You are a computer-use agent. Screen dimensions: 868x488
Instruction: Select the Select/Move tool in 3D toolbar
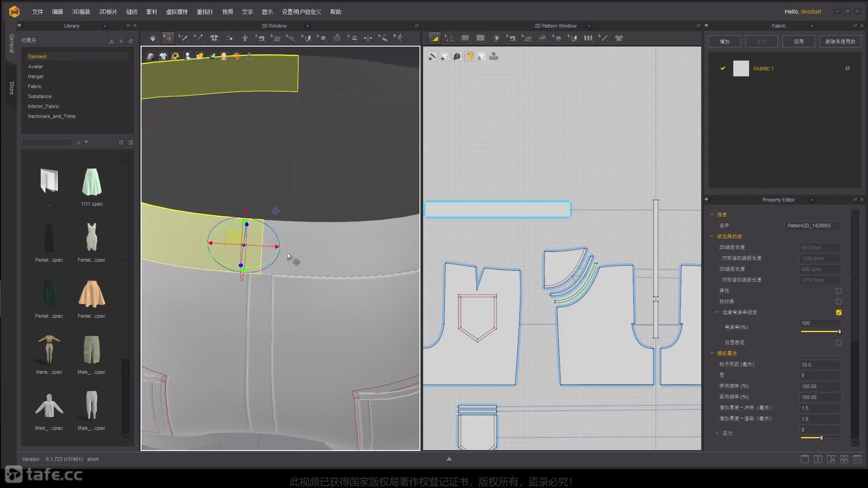[x=168, y=38]
